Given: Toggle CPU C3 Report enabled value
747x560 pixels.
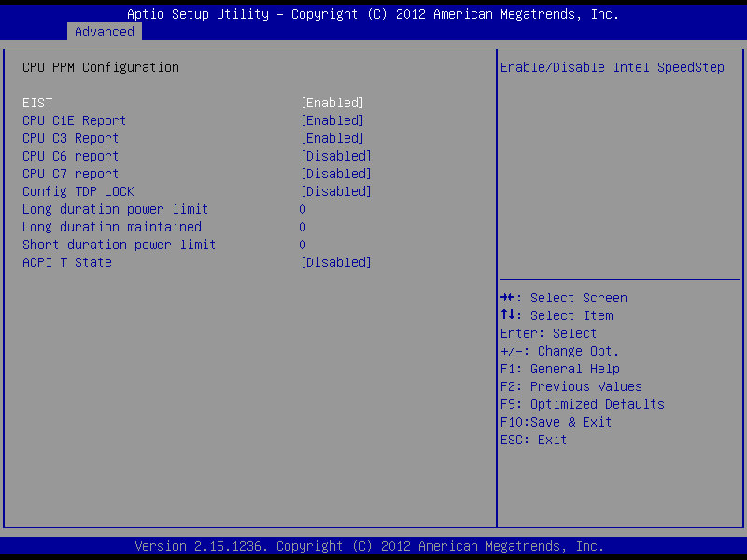Looking at the screenshot, I should click(x=331, y=138).
